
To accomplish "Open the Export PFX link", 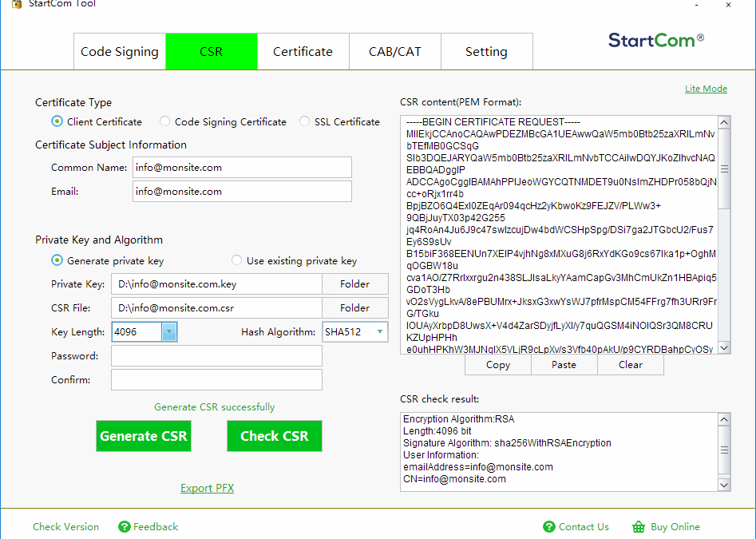I will point(208,488).
